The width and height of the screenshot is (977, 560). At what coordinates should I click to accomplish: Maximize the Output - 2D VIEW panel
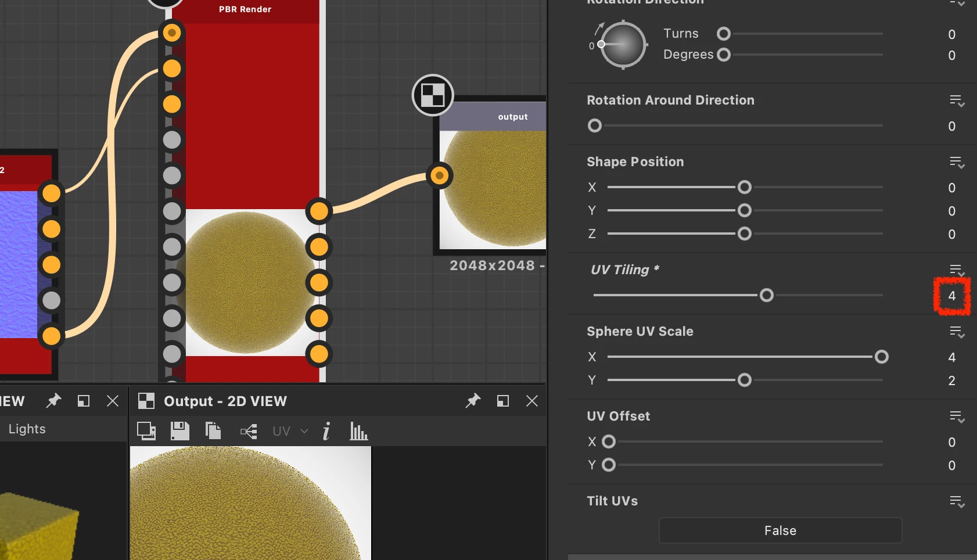(503, 401)
